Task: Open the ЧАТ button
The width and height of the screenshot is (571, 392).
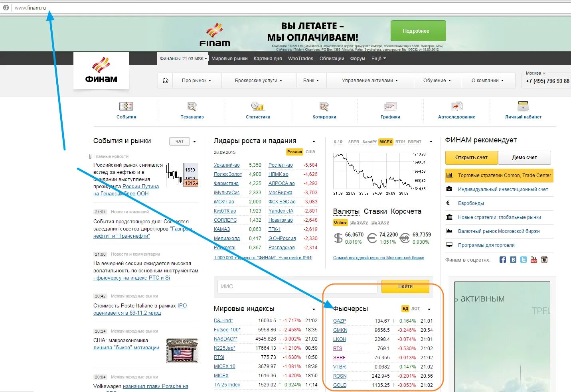Action: pyautogui.click(x=180, y=141)
